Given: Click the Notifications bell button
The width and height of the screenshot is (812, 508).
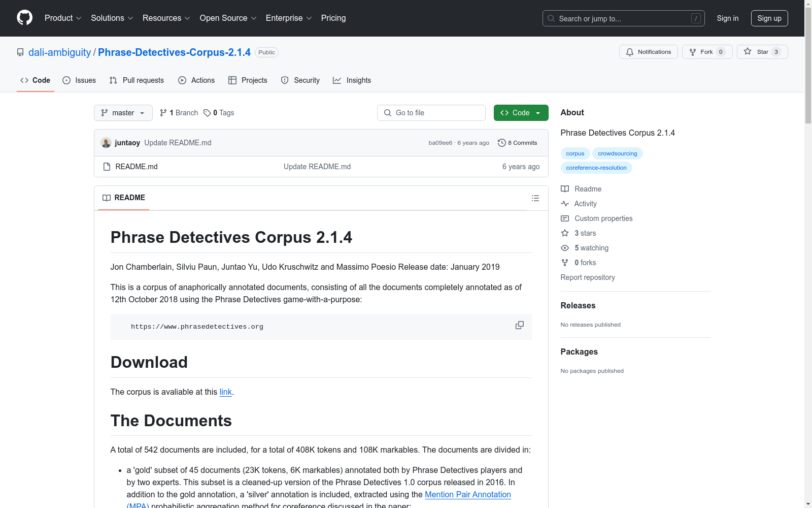Looking at the screenshot, I should coord(649,52).
